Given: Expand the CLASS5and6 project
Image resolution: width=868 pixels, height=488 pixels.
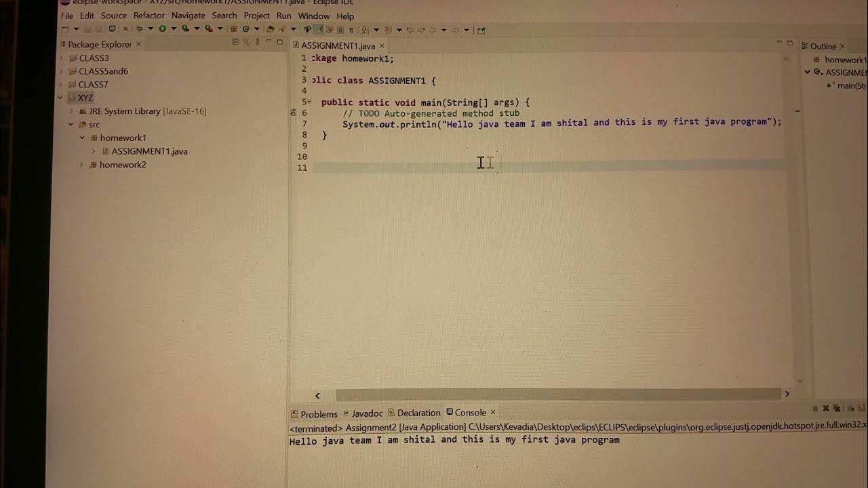Looking at the screenshot, I should tap(61, 71).
